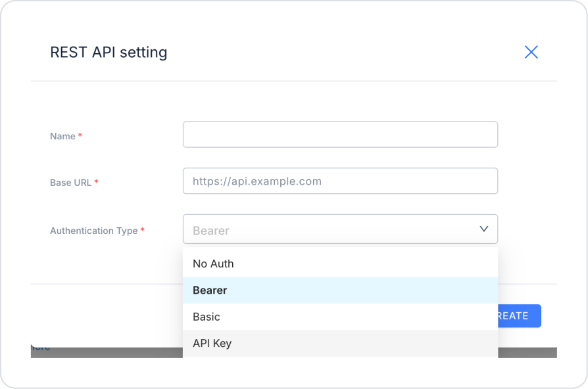The height and width of the screenshot is (389, 588).
Task: Click the divider line under the dialog title
Action: pos(293,81)
